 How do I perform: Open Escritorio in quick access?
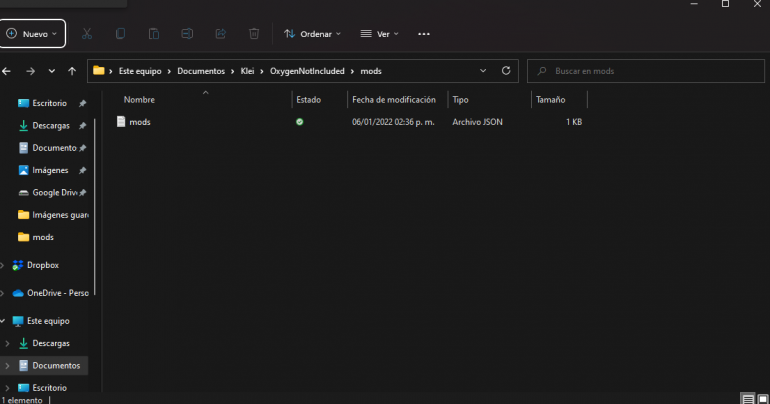[50, 103]
